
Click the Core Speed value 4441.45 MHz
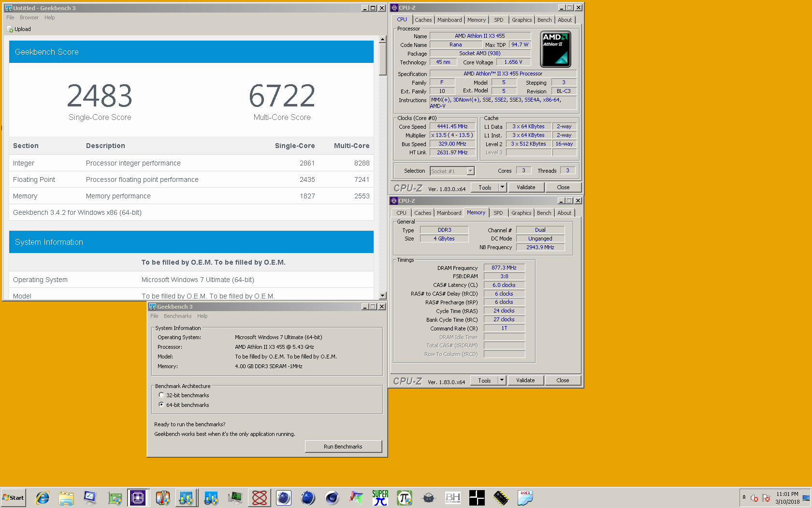452,127
